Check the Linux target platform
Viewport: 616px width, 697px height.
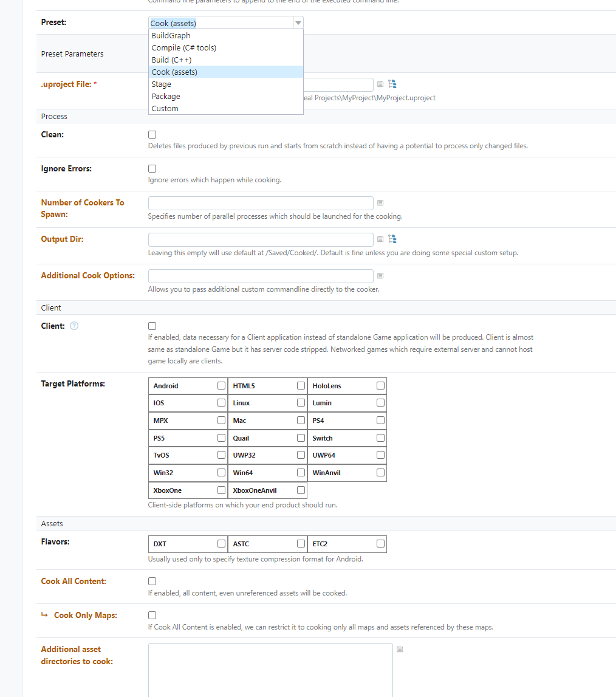[301, 403]
